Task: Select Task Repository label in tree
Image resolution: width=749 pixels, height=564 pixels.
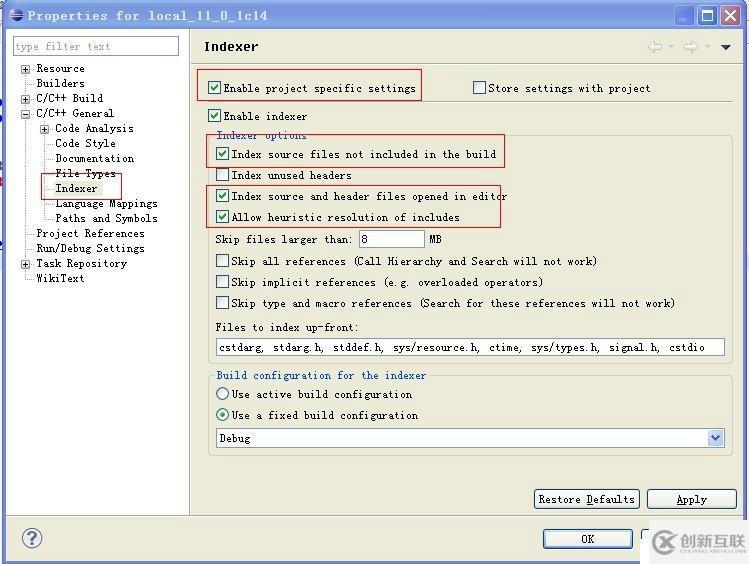Action: [x=82, y=263]
